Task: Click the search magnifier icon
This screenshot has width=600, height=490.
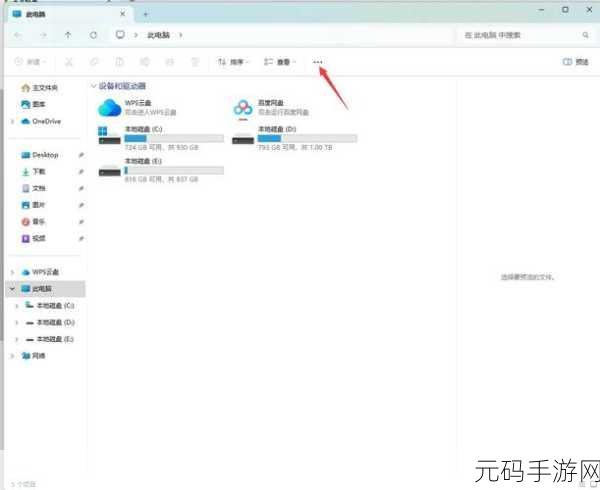Action: click(585, 35)
